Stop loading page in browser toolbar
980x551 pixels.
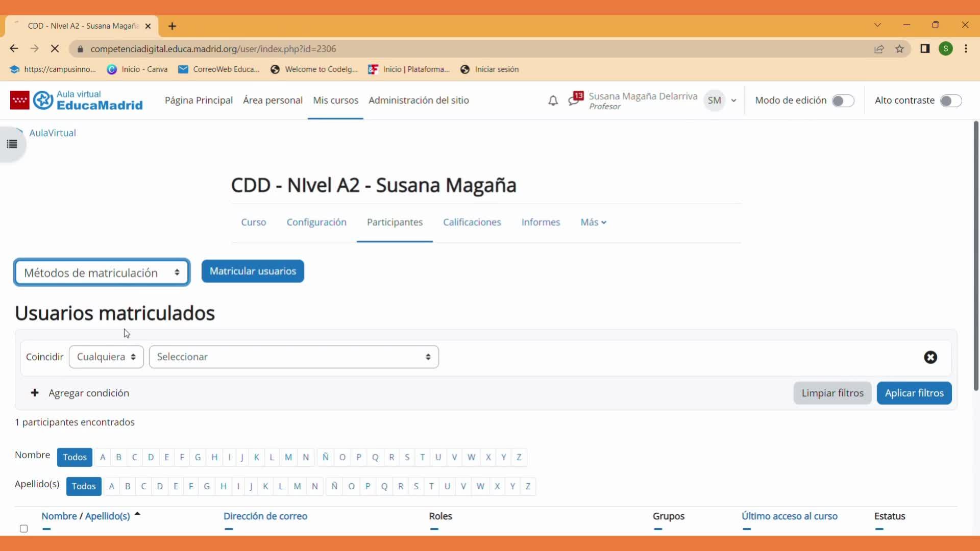click(55, 49)
